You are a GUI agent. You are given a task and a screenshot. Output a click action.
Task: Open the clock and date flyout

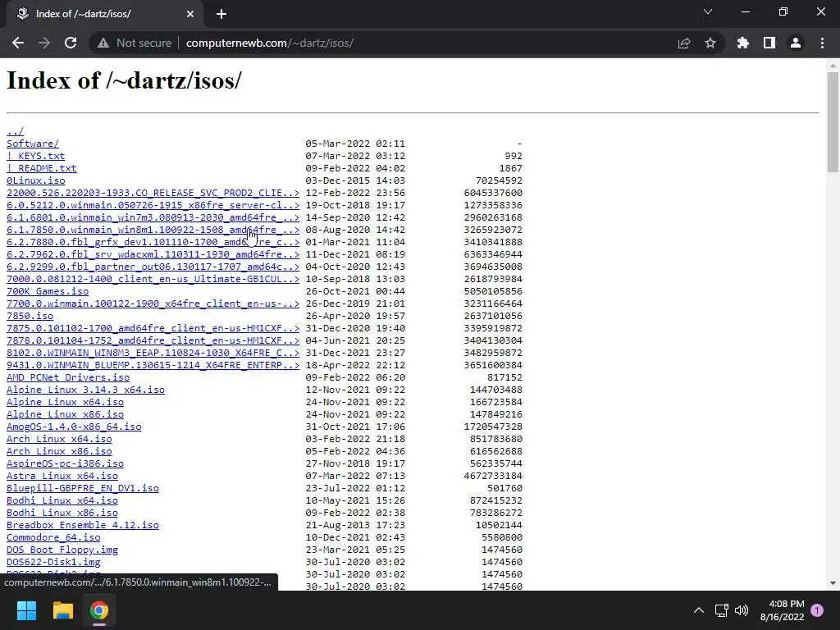pos(782,610)
